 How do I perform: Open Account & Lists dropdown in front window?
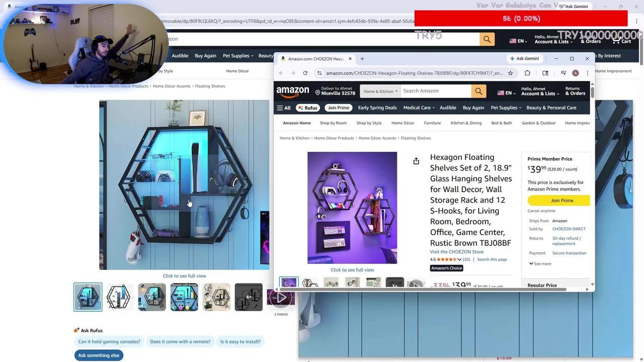pyautogui.click(x=540, y=91)
